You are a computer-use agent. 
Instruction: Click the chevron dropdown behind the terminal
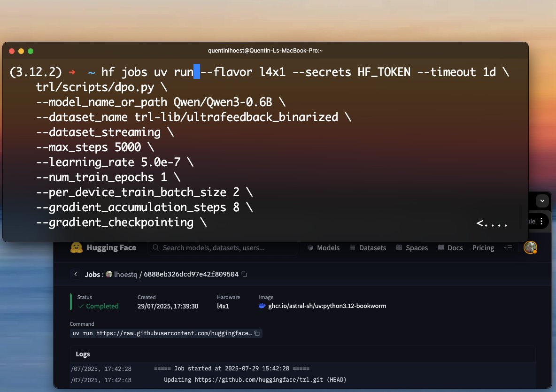[x=542, y=200]
